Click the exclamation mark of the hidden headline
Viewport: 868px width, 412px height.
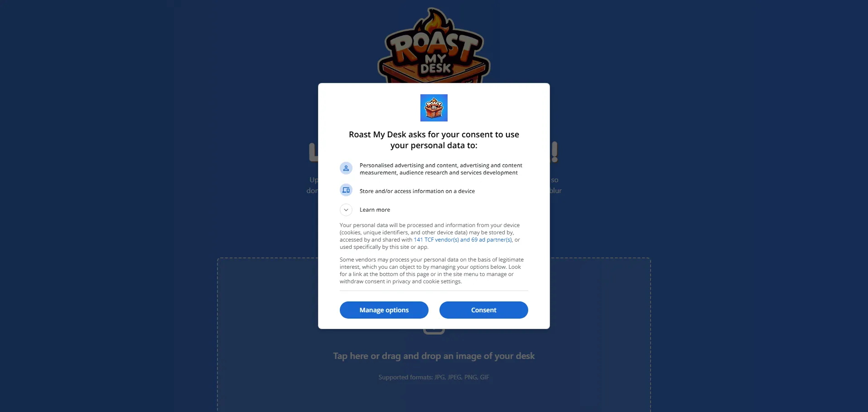tap(555, 152)
